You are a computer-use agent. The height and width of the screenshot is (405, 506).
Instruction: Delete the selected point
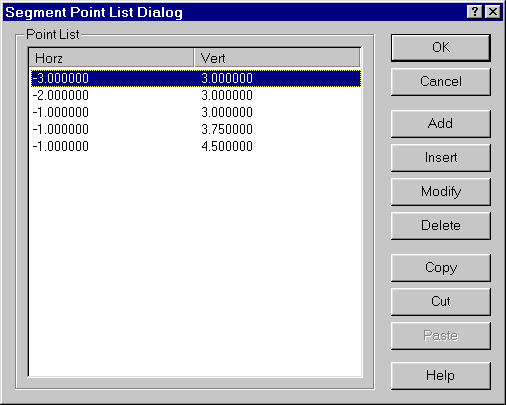click(x=441, y=226)
